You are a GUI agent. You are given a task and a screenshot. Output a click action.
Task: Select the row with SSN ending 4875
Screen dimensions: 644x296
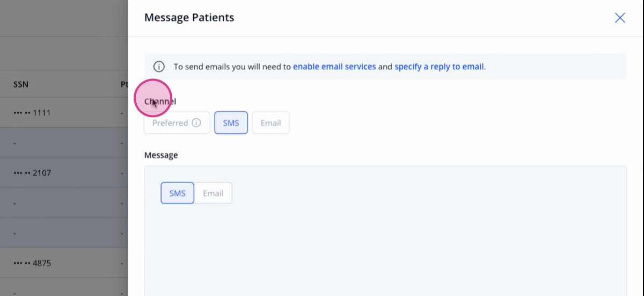[64, 263]
